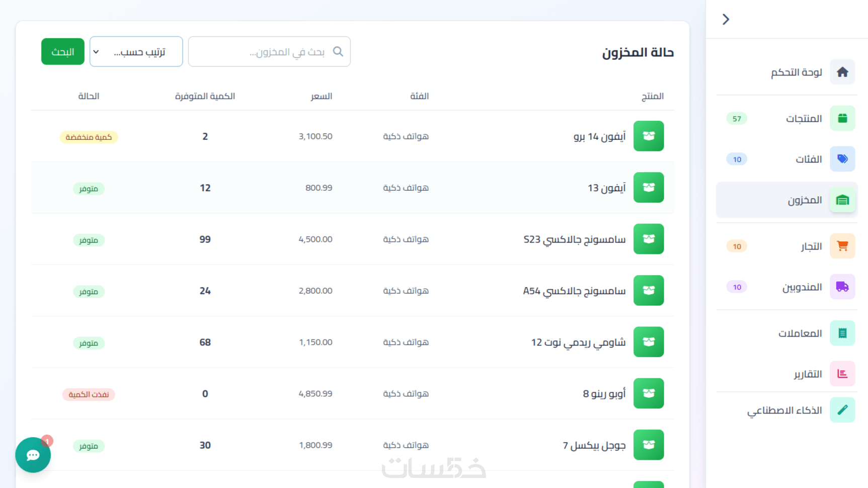Open the chat support bubble

[33, 455]
